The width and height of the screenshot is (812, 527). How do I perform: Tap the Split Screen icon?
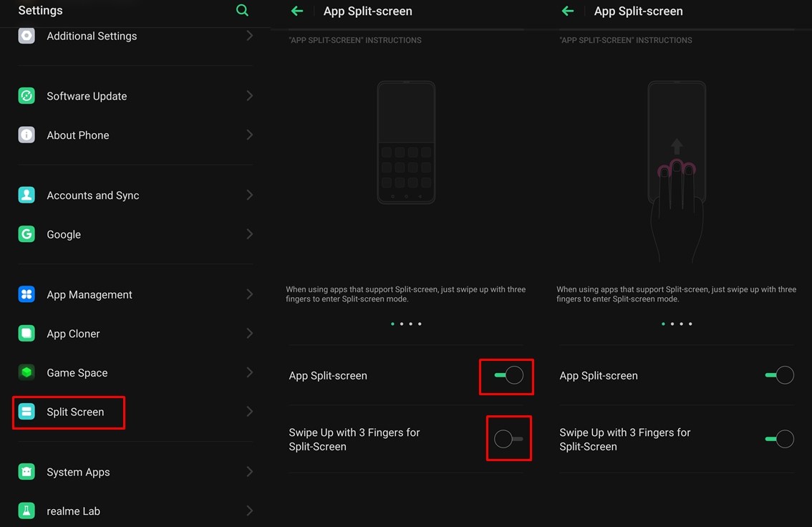(x=26, y=412)
